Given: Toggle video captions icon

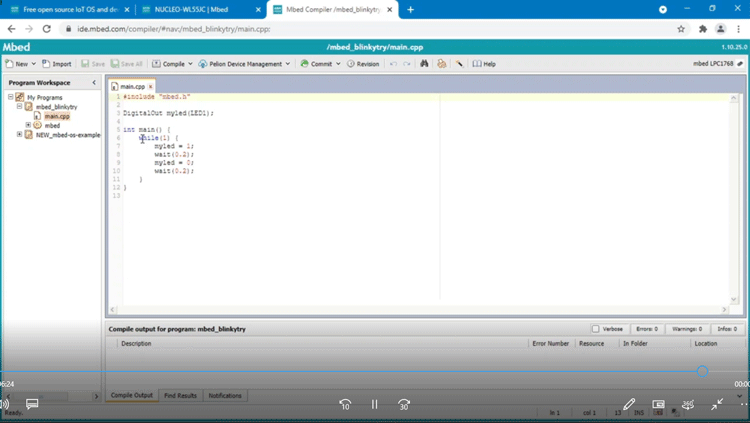Looking at the screenshot, I should pos(32,404).
